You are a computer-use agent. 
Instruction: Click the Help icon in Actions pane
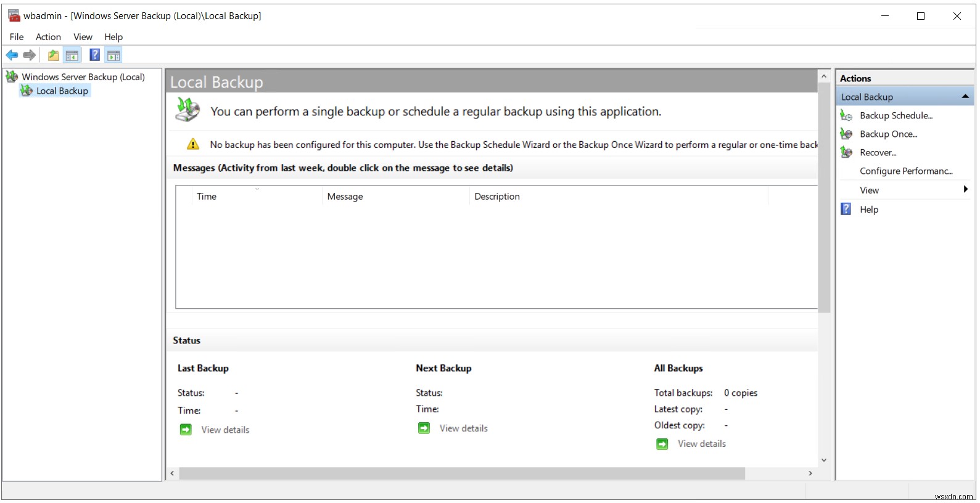[x=846, y=209]
